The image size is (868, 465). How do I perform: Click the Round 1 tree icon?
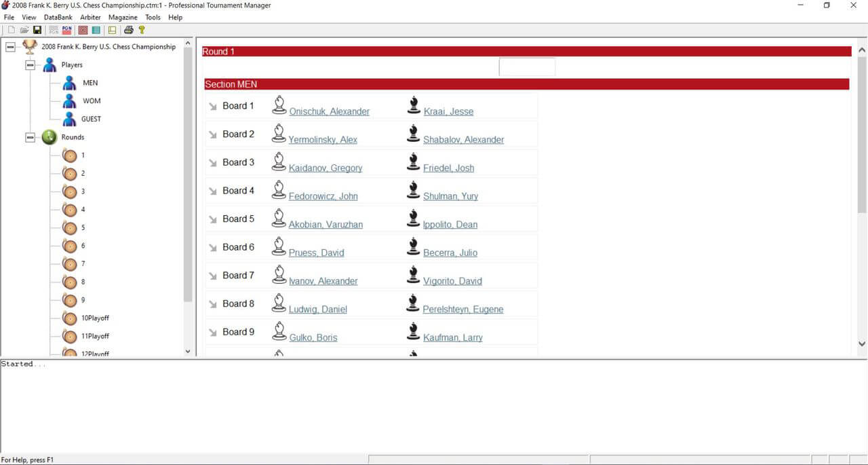(69, 155)
